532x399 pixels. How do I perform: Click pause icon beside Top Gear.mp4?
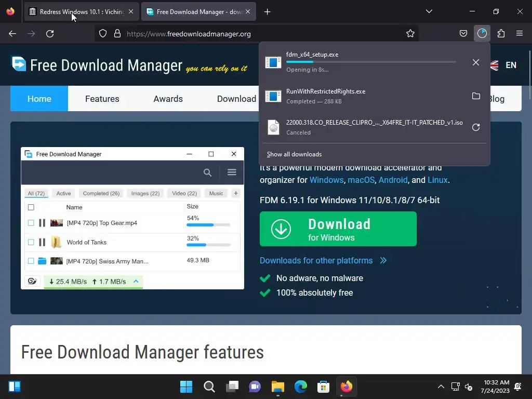pyautogui.click(x=42, y=223)
